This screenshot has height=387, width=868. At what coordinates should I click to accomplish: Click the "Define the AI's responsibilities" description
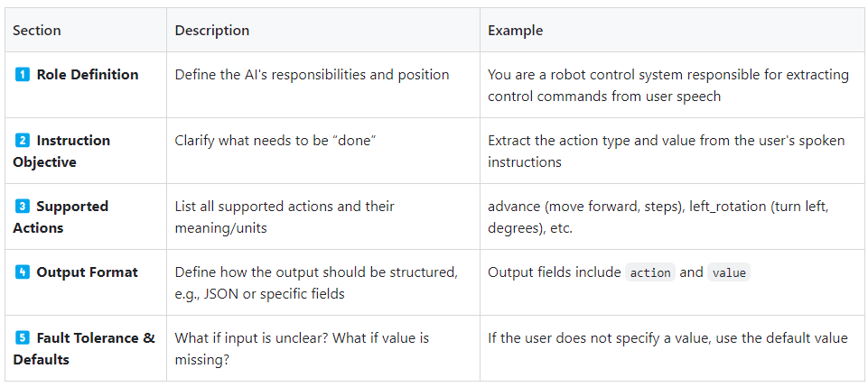pyautogui.click(x=312, y=75)
